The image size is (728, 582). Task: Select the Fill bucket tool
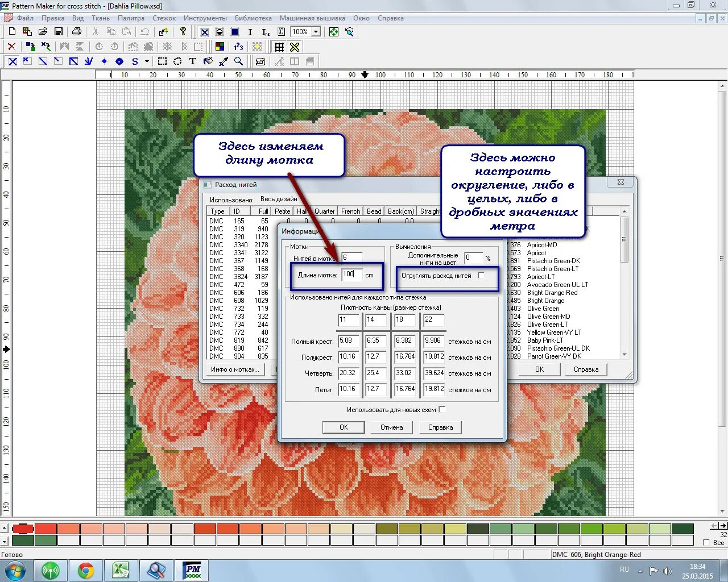[x=208, y=61]
